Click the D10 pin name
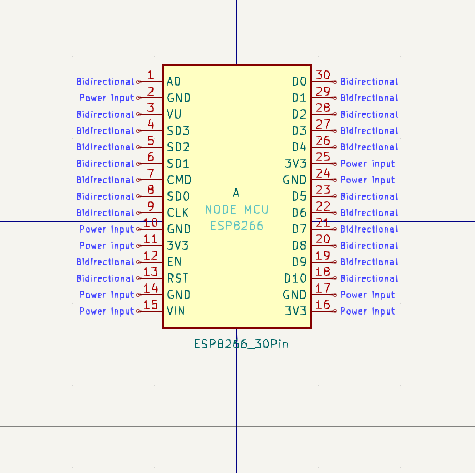475x473 pixels. click(x=295, y=278)
